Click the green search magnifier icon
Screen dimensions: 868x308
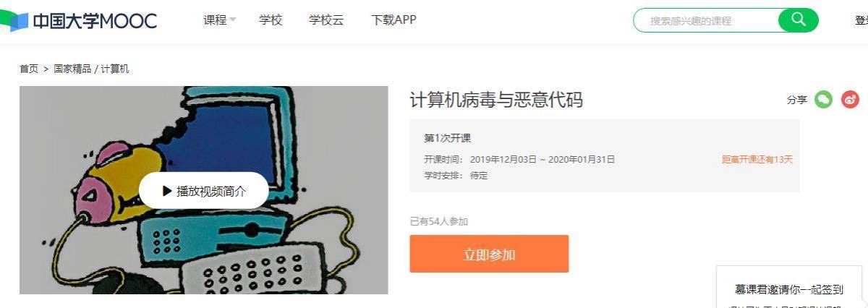coord(799,20)
